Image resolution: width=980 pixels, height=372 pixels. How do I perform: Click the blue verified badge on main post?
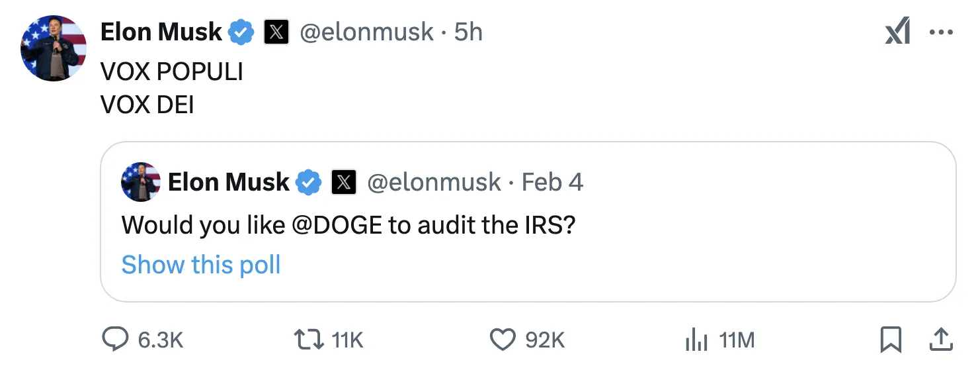(x=241, y=32)
